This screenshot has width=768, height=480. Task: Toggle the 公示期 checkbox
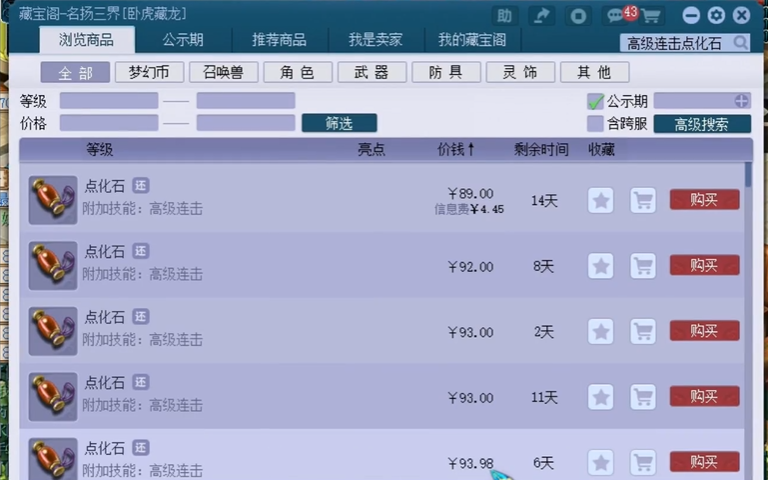pyautogui.click(x=596, y=101)
